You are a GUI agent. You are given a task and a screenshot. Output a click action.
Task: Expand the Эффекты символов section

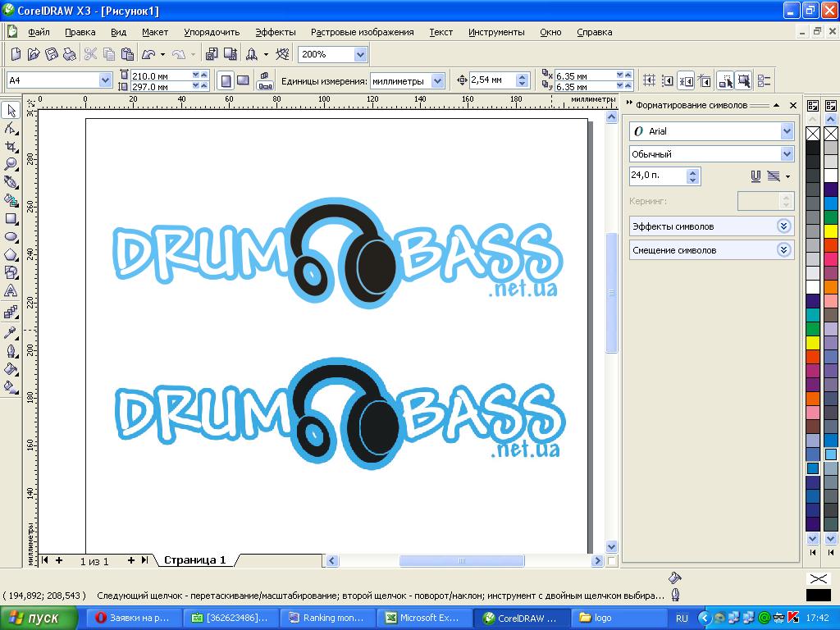coord(783,226)
